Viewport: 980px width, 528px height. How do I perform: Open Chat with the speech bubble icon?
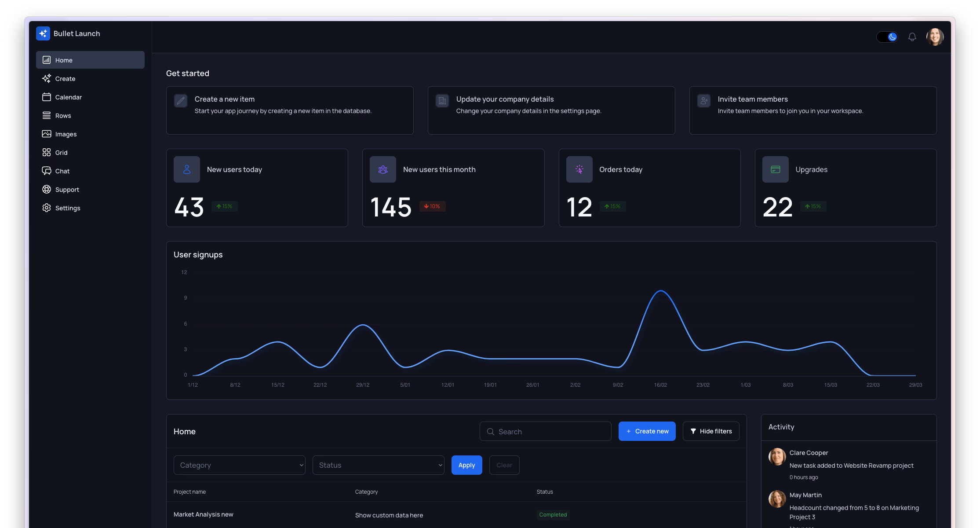[x=47, y=171]
